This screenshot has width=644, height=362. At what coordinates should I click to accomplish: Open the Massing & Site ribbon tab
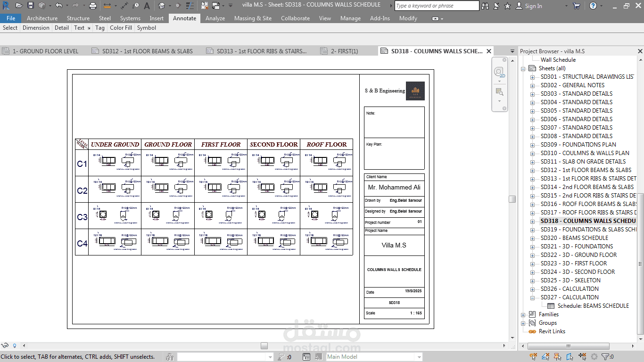[x=253, y=18]
